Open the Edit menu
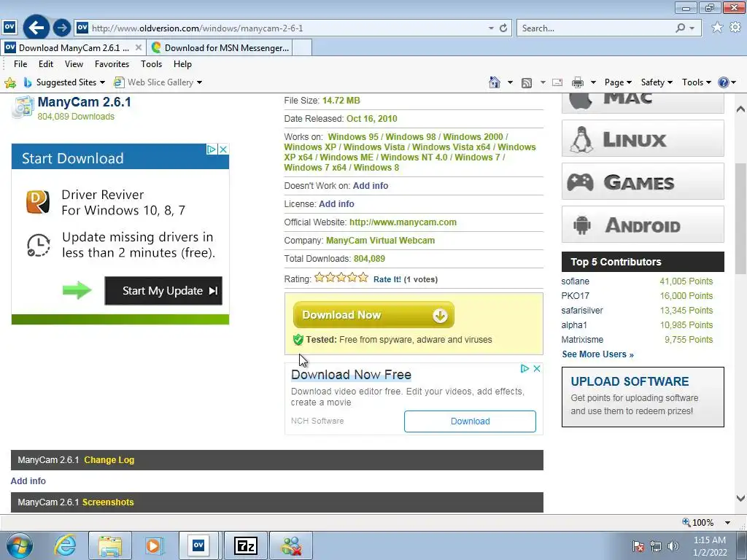Image resolution: width=747 pixels, height=560 pixels. click(46, 64)
